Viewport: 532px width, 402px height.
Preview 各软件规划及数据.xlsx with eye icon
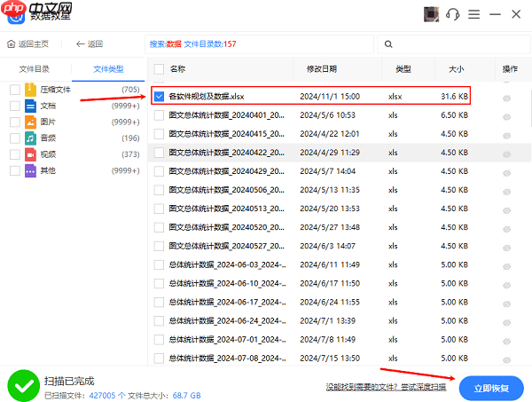pyautogui.click(x=506, y=99)
